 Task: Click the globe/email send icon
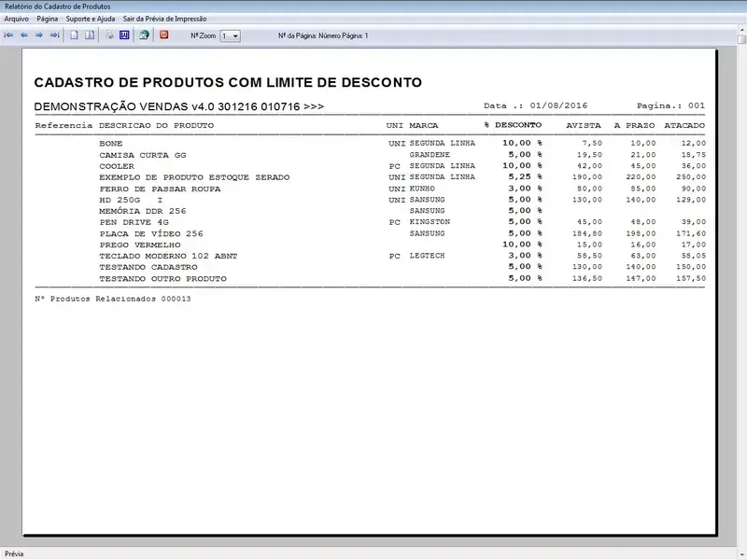(144, 35)
